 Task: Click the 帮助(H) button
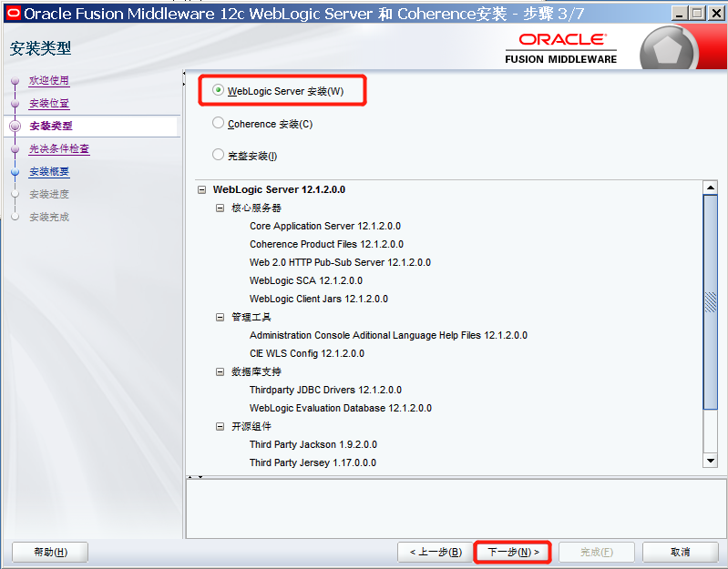click(x=50, y=552)
